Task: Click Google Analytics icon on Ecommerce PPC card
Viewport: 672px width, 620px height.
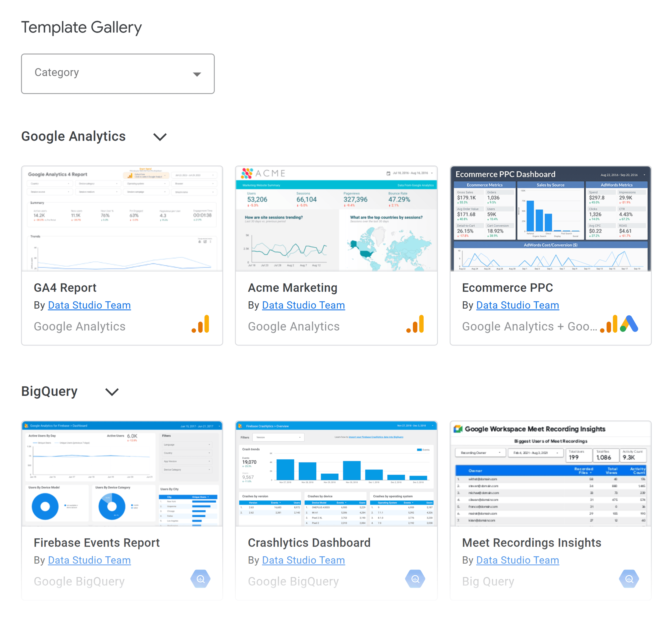Action: click(609, 324)
